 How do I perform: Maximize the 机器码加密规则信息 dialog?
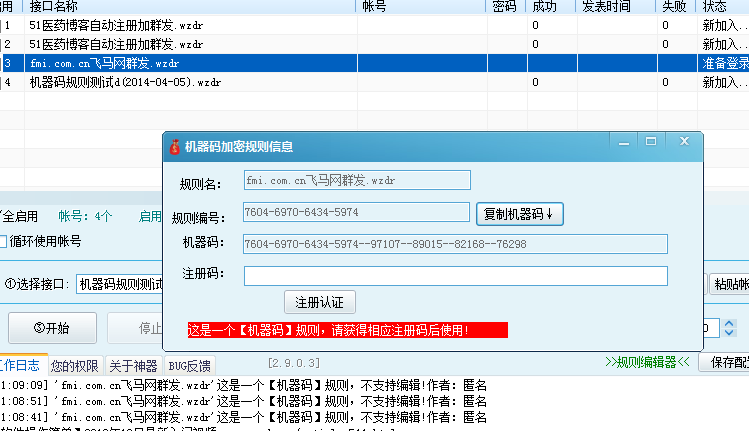click(x=651, y=141)
